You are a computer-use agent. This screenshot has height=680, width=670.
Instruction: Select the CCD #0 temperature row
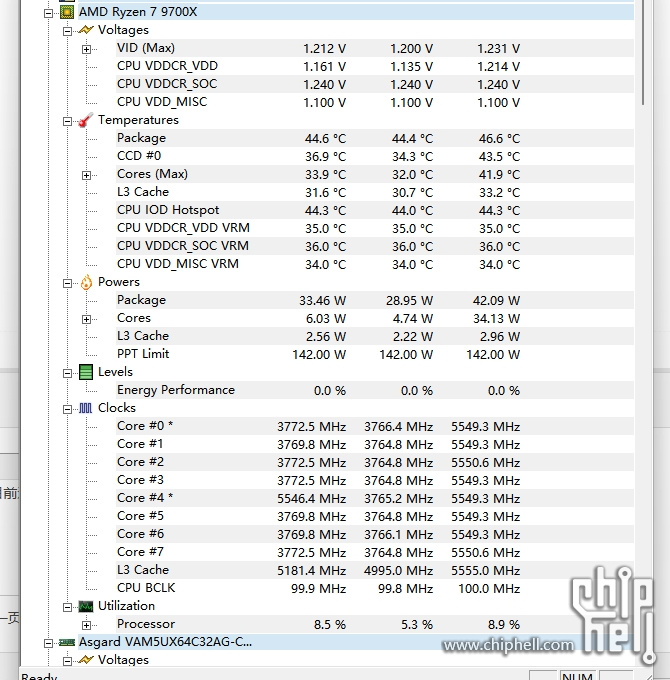tap(375, 156)
